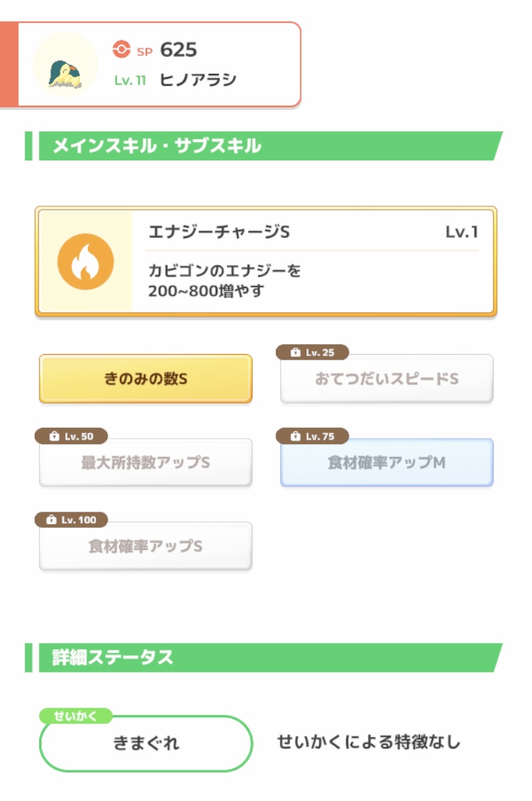The height and width of the screenshot is (801, 532).
Task: Select the blue 食材確率アップM skill
Action: (387, 463)
